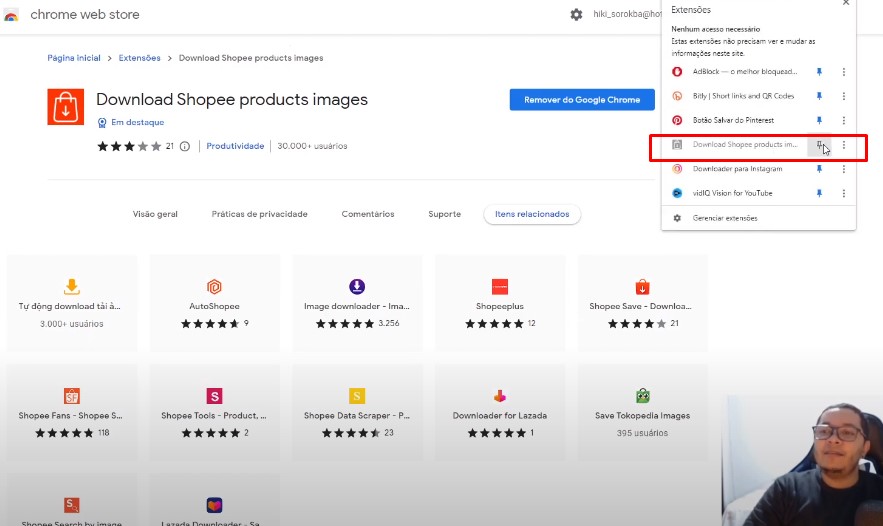Screen dimensions: 883x526
Task: Open Shopeeplus extension title
Action: point(500,306)
